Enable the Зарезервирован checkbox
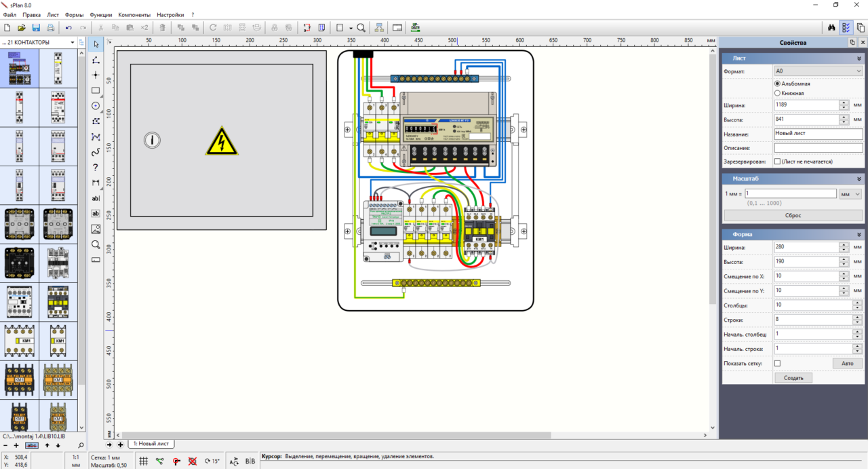This screenshot has height=469, width=868. (777, 162)
